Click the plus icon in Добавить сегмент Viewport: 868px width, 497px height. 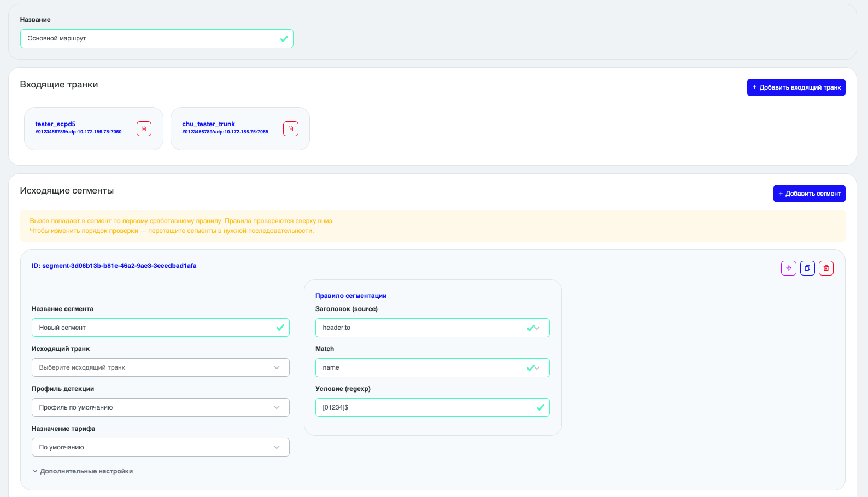(x=781, y=194)
